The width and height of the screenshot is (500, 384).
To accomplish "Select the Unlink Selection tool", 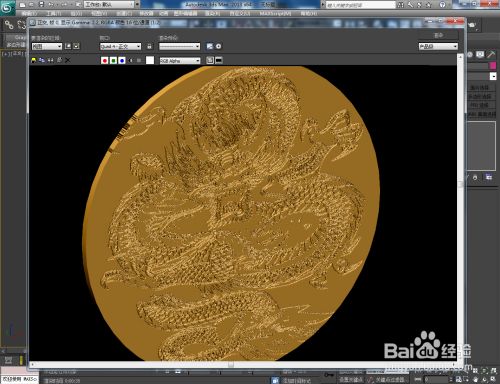I will 22,25.
